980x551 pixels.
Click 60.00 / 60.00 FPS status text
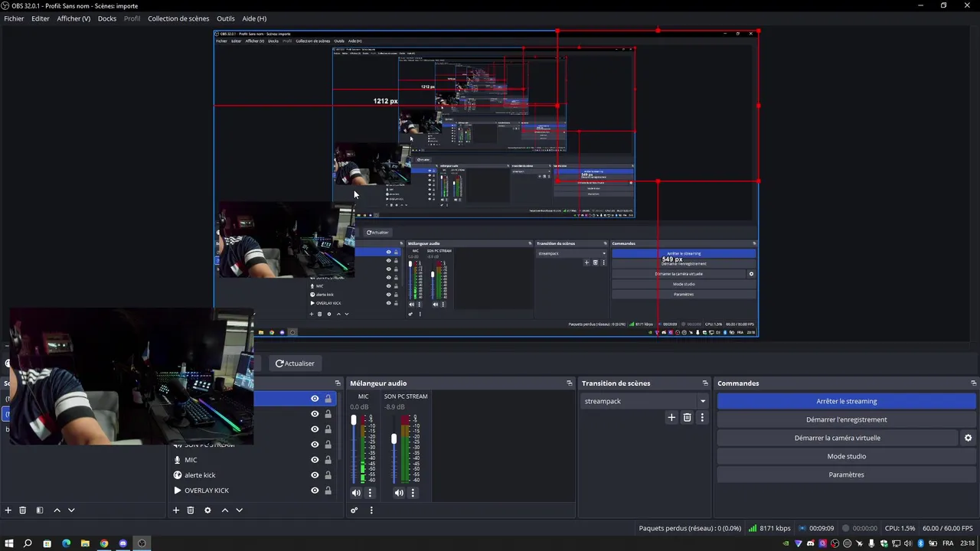tap(948, 528)
